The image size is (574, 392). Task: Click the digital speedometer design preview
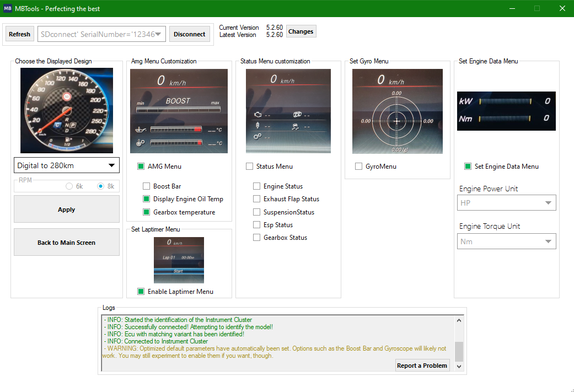coord(67,110)
